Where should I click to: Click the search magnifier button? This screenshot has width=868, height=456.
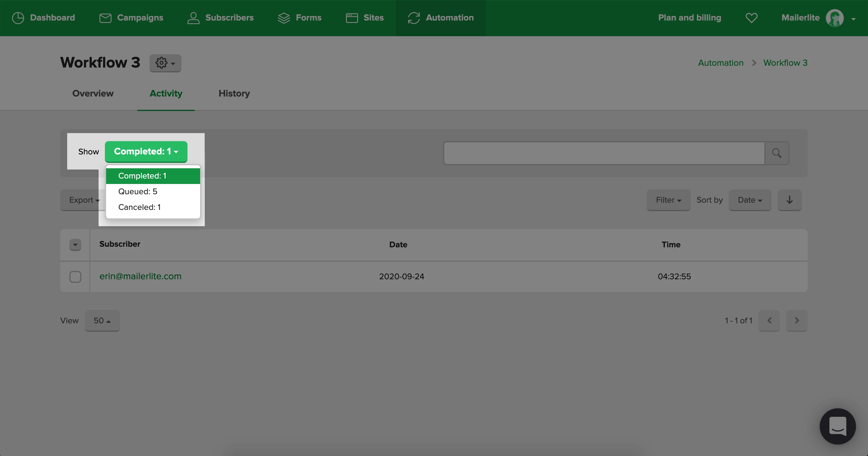777,153
